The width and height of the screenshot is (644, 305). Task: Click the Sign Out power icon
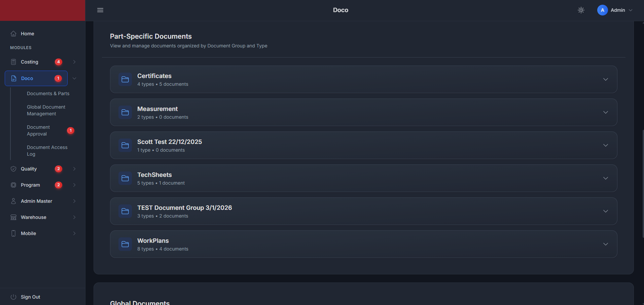[13, 297]
